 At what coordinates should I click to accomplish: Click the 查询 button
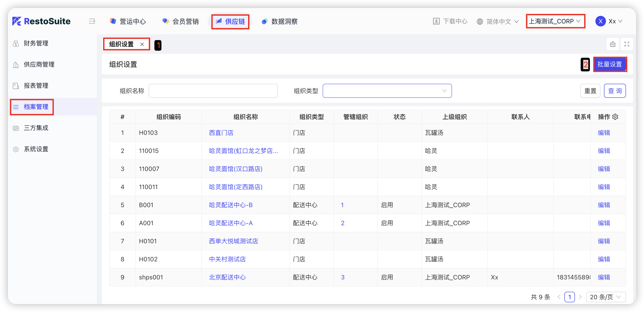(615, 91)
